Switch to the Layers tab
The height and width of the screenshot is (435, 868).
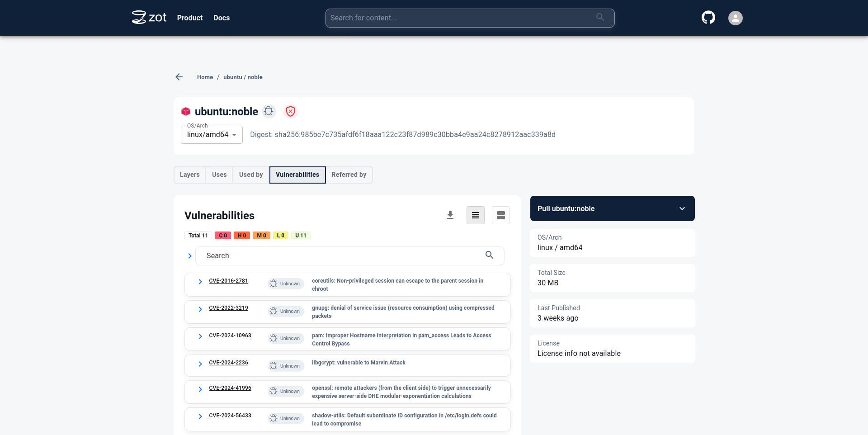point(189,175)
